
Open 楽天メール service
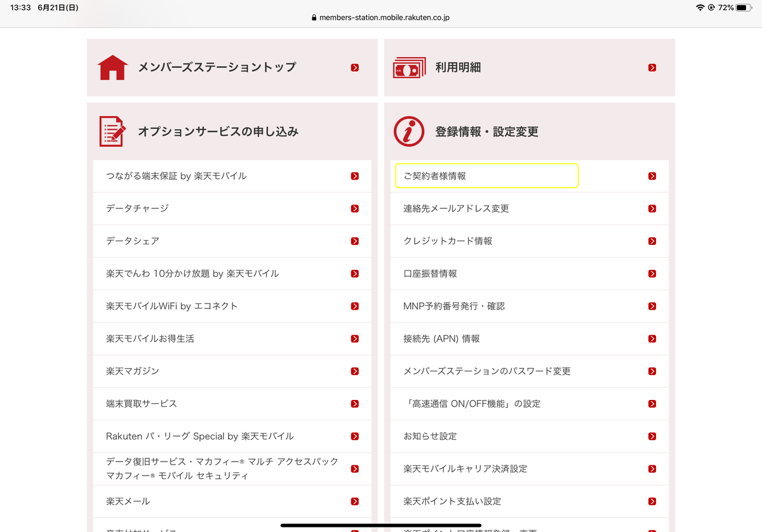[232, 502]
